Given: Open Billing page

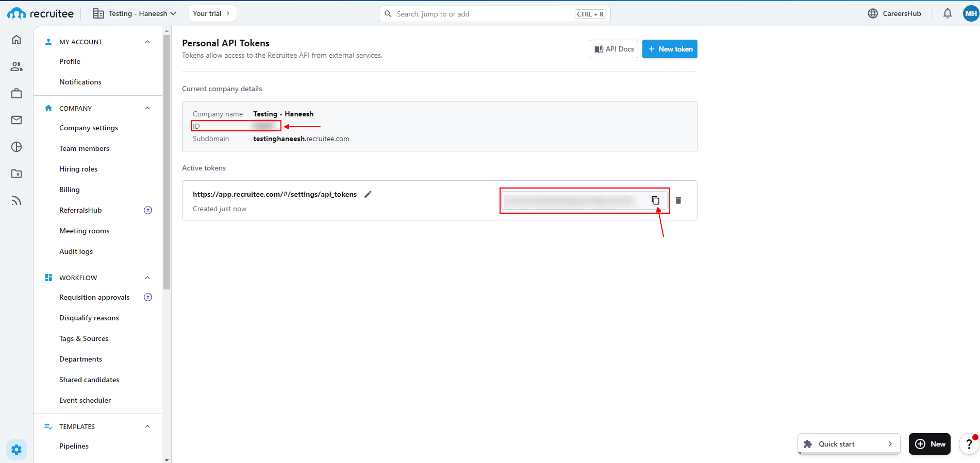Looking at the screenshot, I should tap(70, 190).
